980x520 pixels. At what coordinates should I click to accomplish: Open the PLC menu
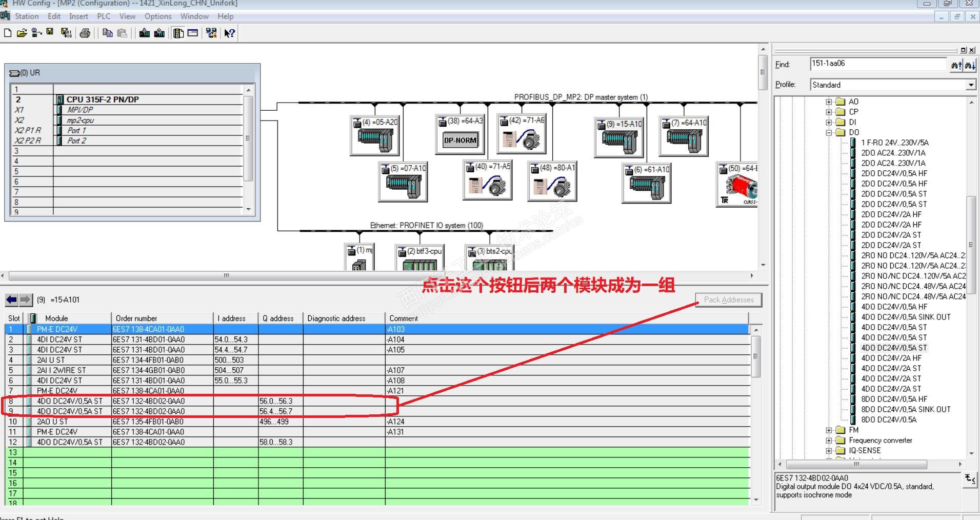click(104, 16)
